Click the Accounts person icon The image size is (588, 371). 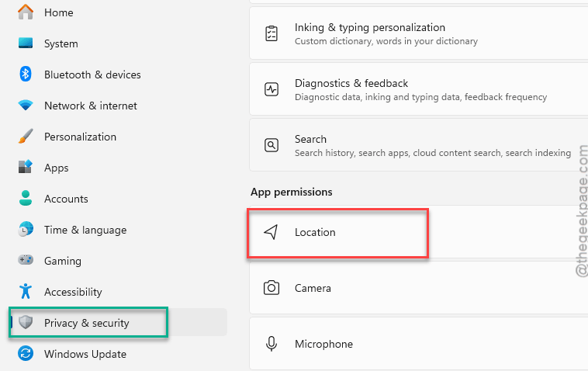click(x=26, y=198)
